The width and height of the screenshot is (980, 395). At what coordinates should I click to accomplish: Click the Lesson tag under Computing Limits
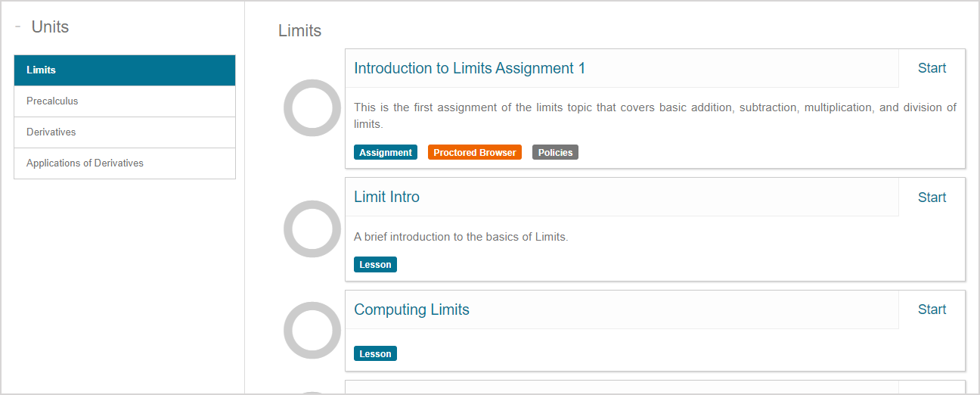[375, 354]
